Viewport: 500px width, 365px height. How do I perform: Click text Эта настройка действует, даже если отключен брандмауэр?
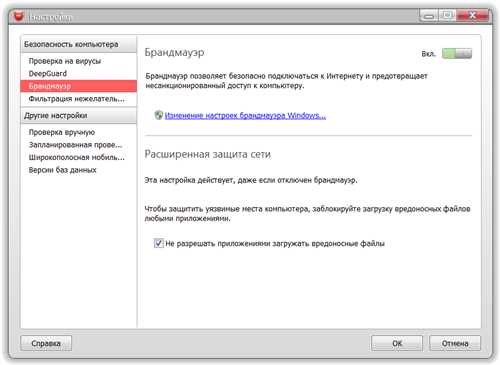[251, 180]
